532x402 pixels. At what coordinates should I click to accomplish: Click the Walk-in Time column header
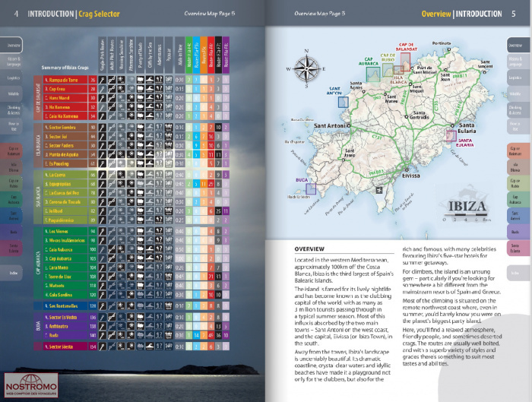pos(179,55)
